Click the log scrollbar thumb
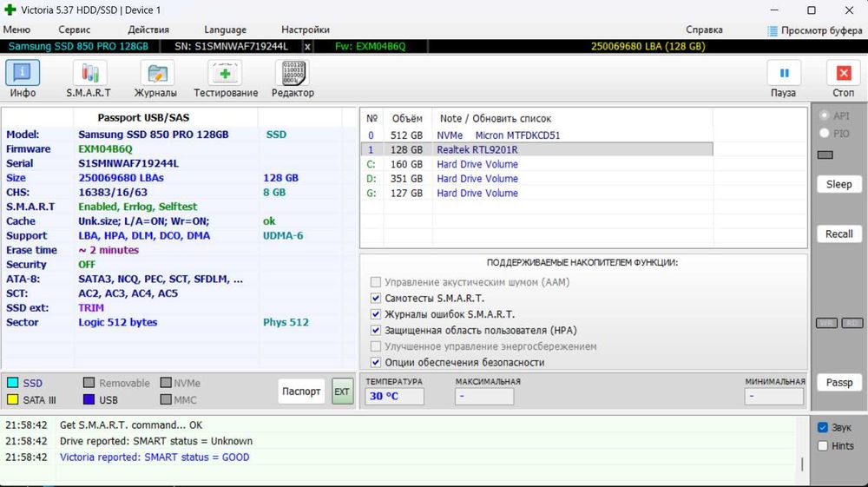 (x=802, y=464)
